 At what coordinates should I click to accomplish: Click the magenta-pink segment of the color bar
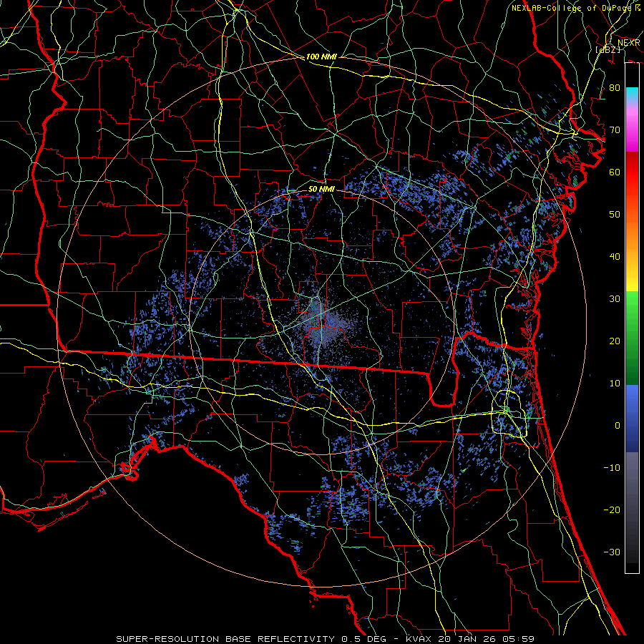tap(632, 127)
